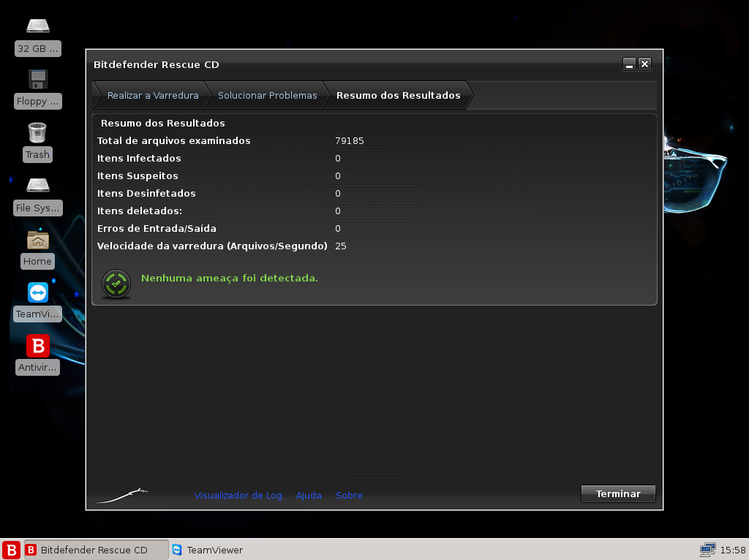Open the Bitdefender start menu in taskbar
Image resolution: width=749 pixels, height=560 pixels.
pos(11,550)
